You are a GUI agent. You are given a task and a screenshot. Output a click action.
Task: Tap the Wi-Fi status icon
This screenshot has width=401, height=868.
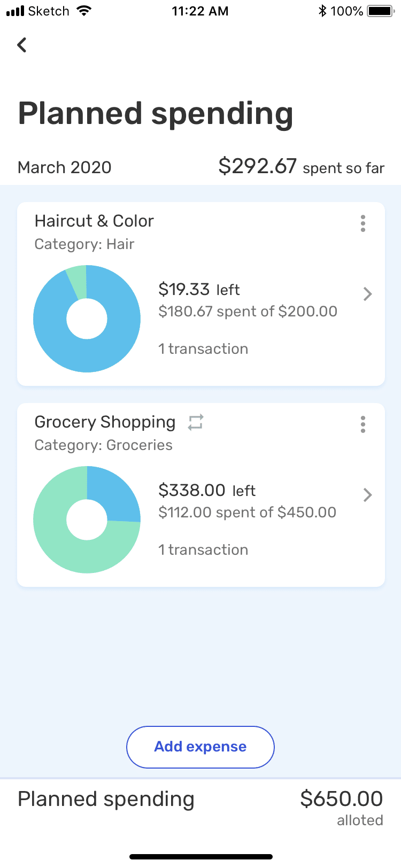click(84, 11)
